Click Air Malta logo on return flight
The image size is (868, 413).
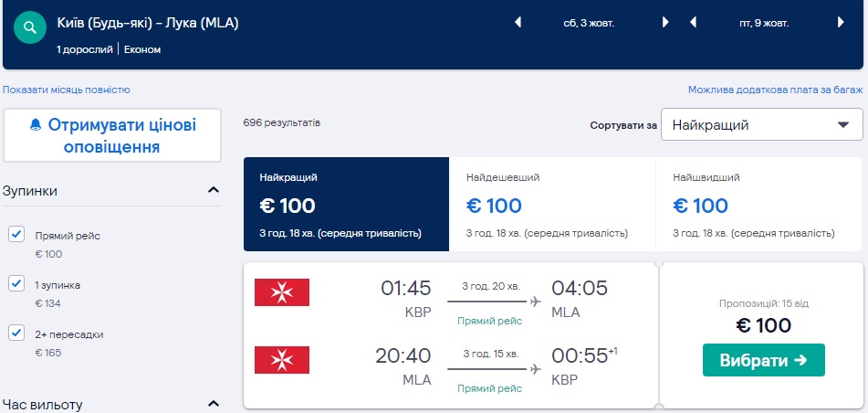[282, 361]
